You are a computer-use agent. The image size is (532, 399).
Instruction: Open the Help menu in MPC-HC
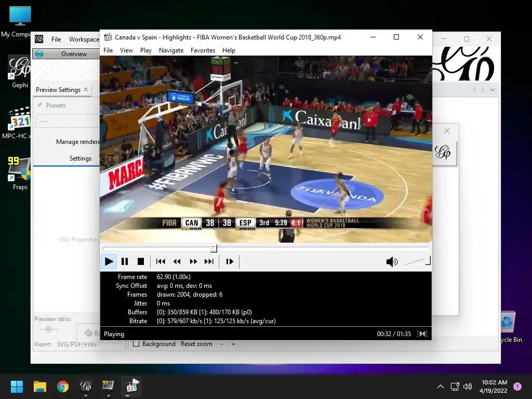click(229, 50)
